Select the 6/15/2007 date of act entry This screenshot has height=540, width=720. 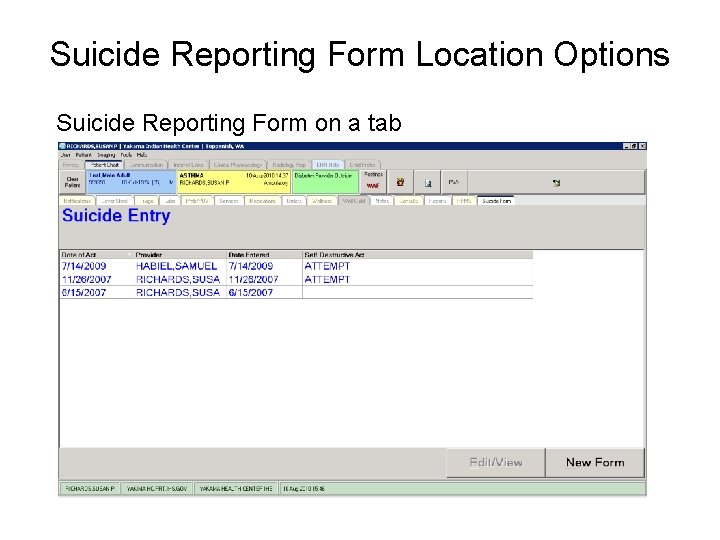(84, 292)
